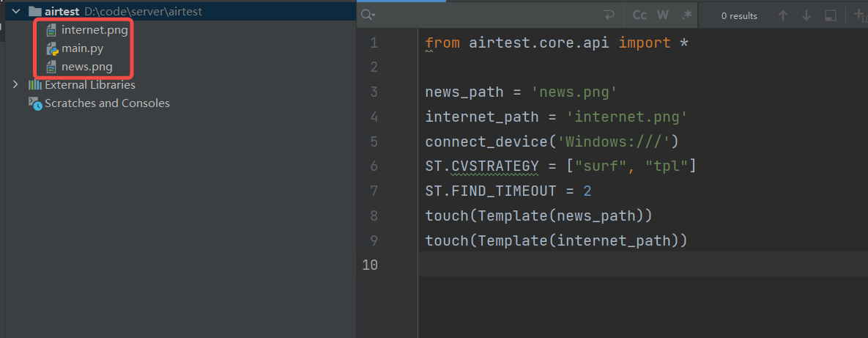Select news.png in the project tree
The image size is (868, 338).
click(87, 67)
